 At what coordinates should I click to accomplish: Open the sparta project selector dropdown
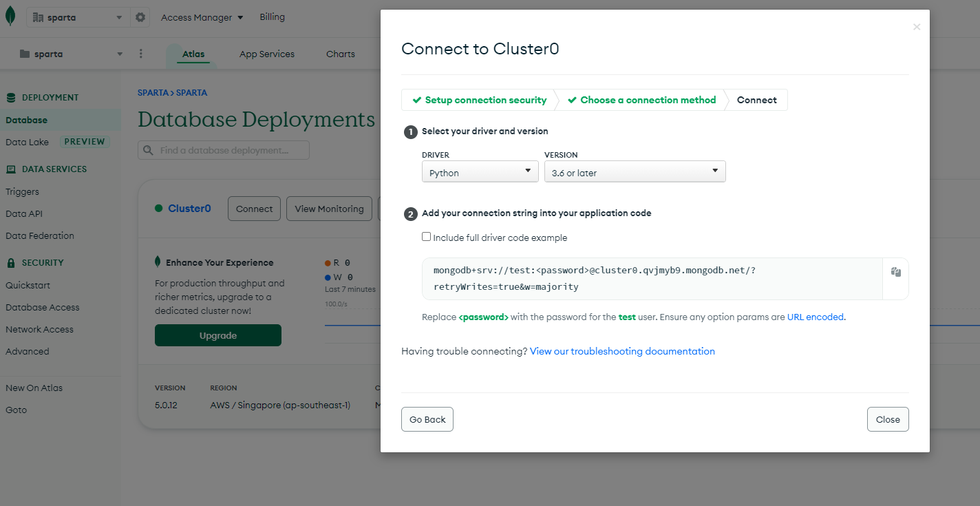pyautogui.click(x=72, y=54)
